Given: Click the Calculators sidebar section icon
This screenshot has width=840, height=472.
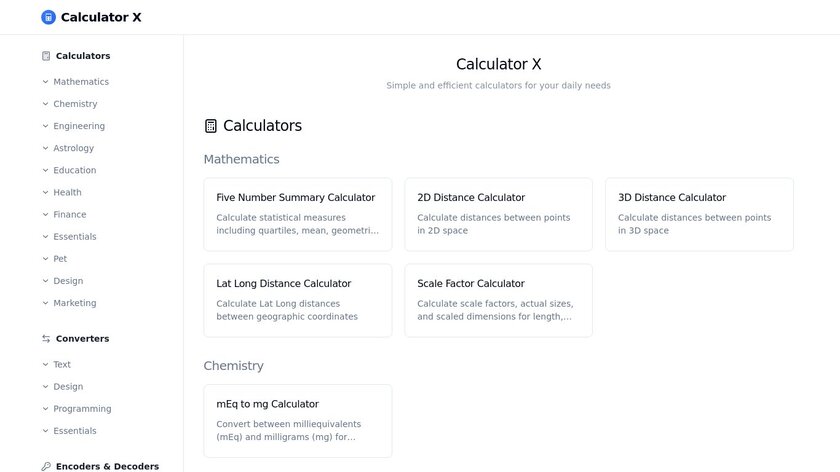Looking at the screenshot, I should click(46, 56).
